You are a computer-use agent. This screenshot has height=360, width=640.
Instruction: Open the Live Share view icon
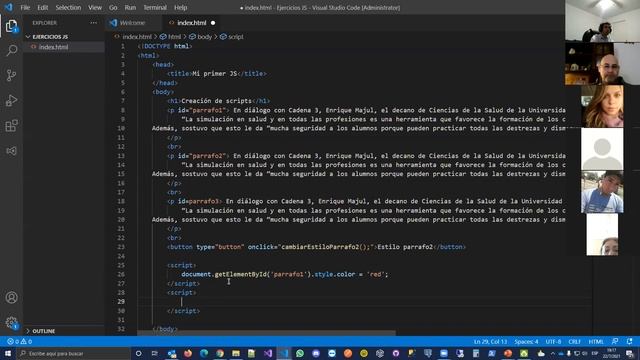[11, 151]
